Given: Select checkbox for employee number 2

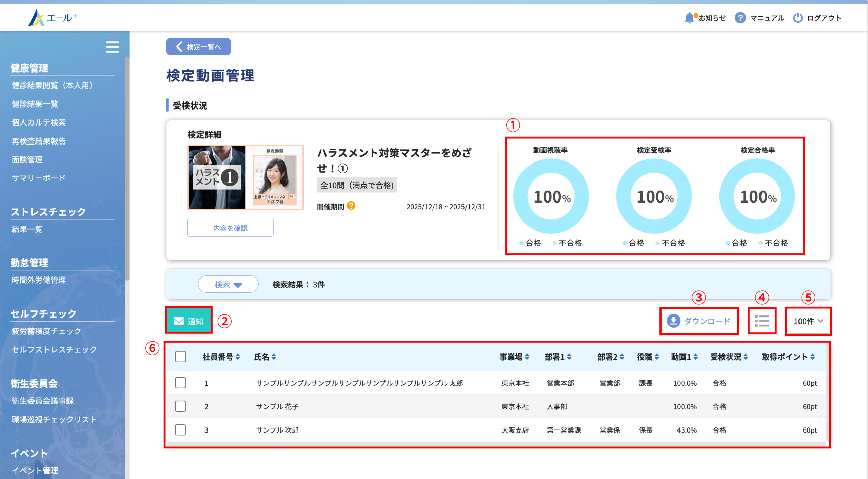Looking at the screenshot, I should click(180, 406).
